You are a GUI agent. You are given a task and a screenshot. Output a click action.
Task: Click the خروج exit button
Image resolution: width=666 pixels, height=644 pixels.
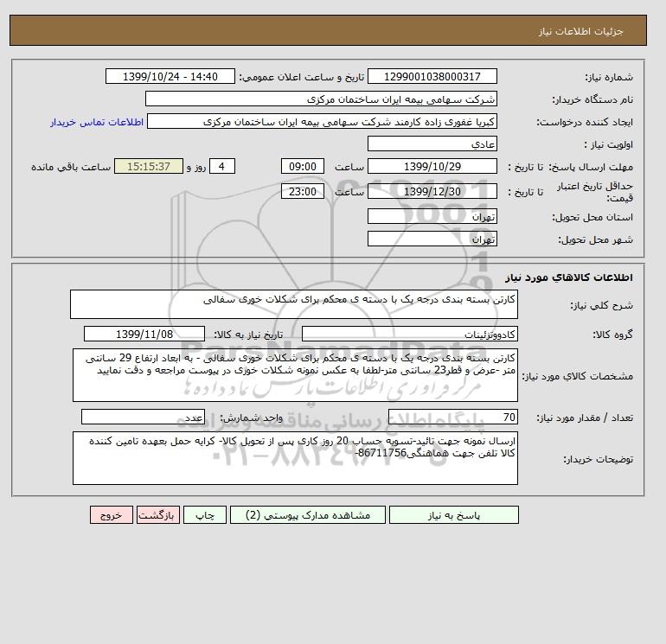112,515
